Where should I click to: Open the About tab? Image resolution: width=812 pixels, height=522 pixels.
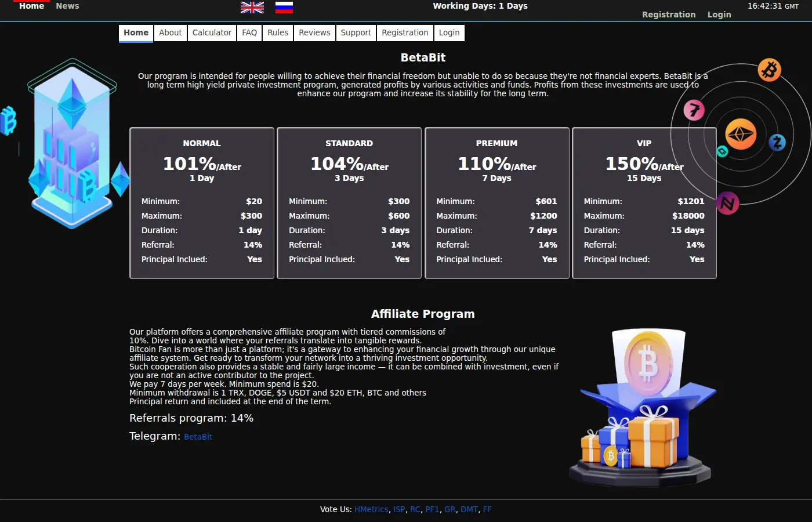(x=171, y=33)
